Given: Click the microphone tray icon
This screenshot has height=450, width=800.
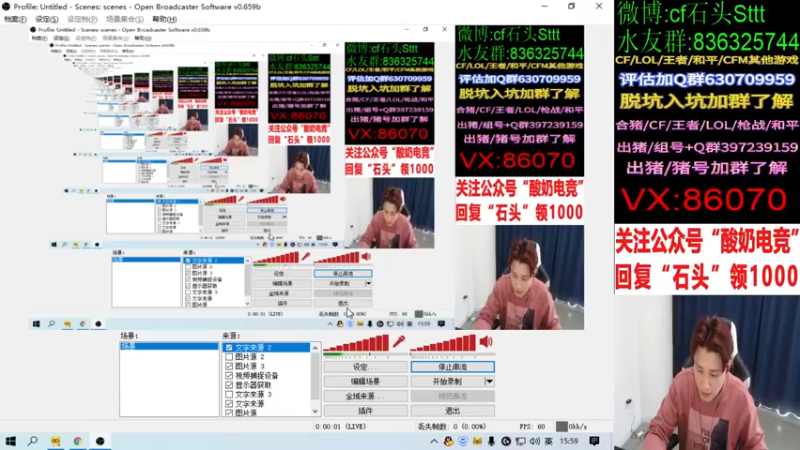Looking at the screenshot, I should (491, 441).
